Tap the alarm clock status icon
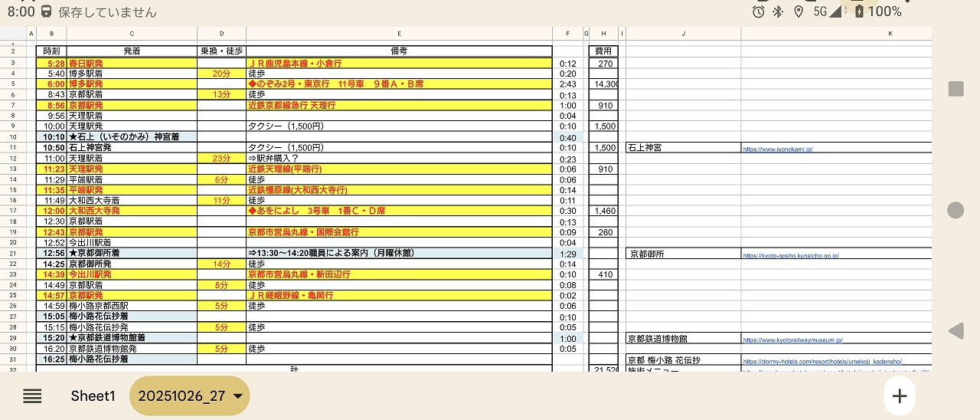The width and height of the screenshot is (980, 420). click(758, 11)
